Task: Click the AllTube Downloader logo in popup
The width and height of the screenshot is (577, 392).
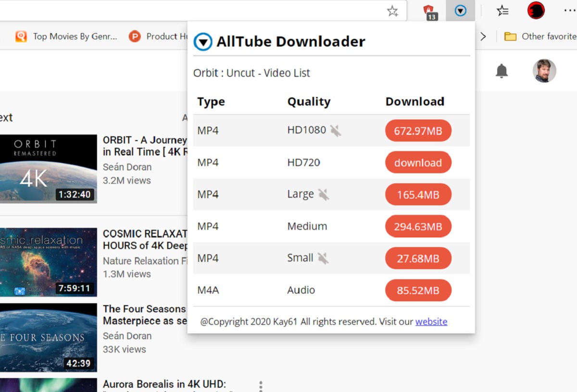Action: pyautogui.click(x=203, y=42)
